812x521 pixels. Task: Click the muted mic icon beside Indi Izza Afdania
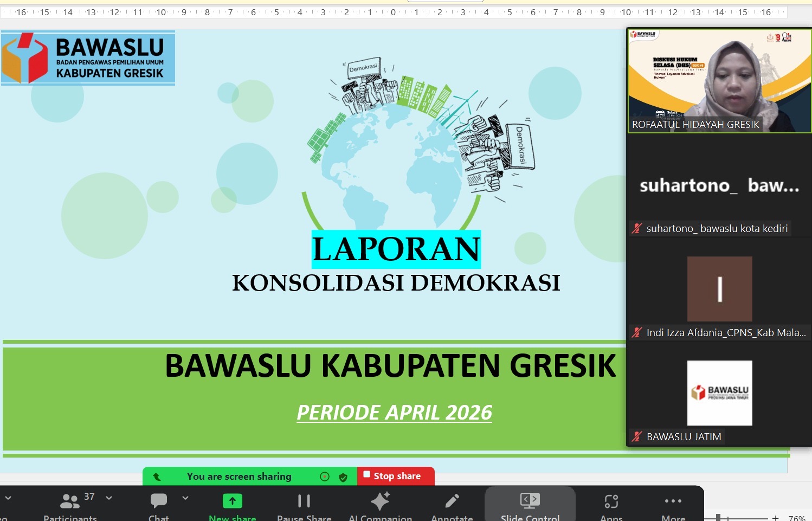pyautogui.click(x=637, y=333)
